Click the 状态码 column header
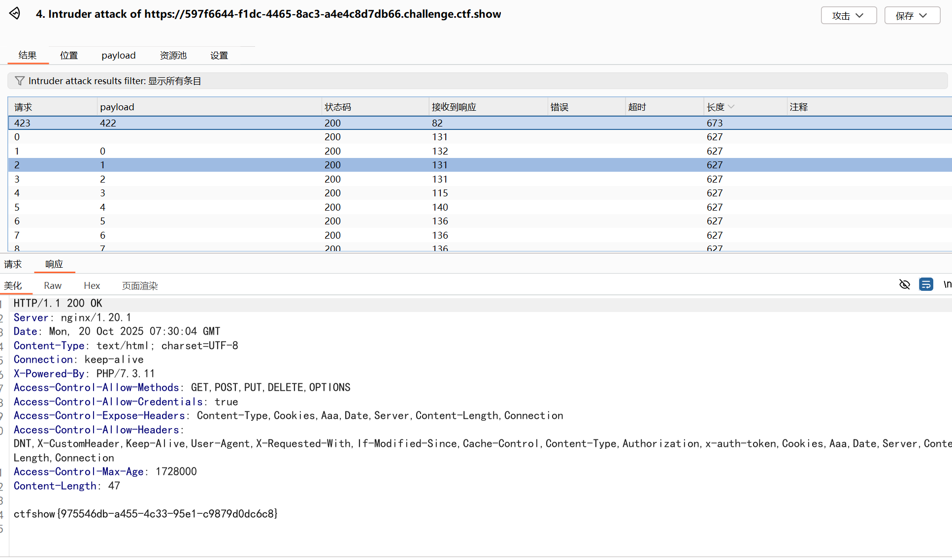Image resolution: width=952 pixels, height=560 pixels. (x=338, y=107)
